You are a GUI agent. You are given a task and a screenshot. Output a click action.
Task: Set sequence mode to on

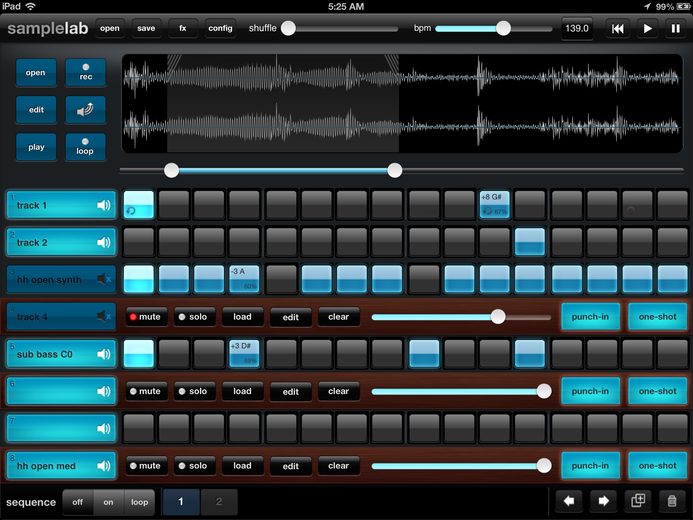click(109, 502)
